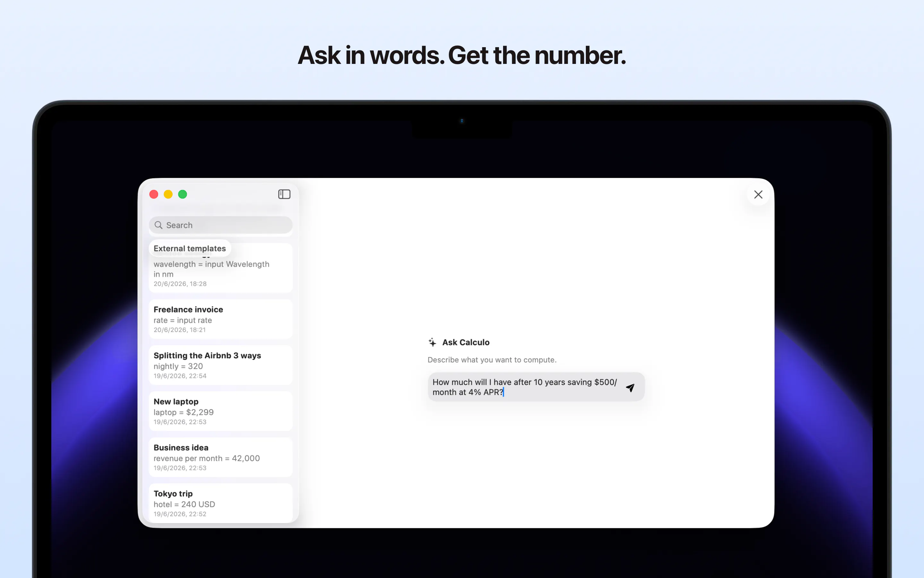Click the yellow minimize window button
This screenshot has height=578, width=924.
168,194
